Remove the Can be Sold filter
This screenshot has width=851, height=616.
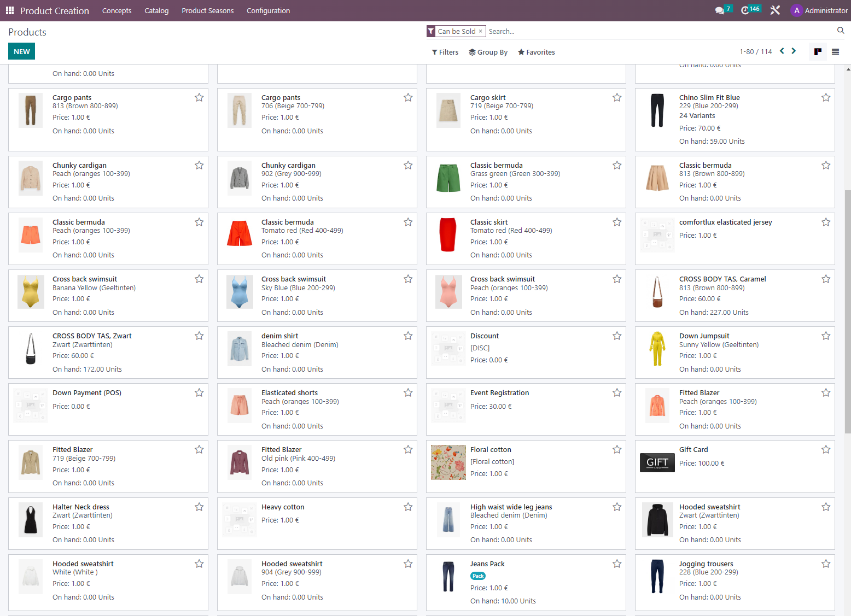pyautogui.click(x=481, y=31)
